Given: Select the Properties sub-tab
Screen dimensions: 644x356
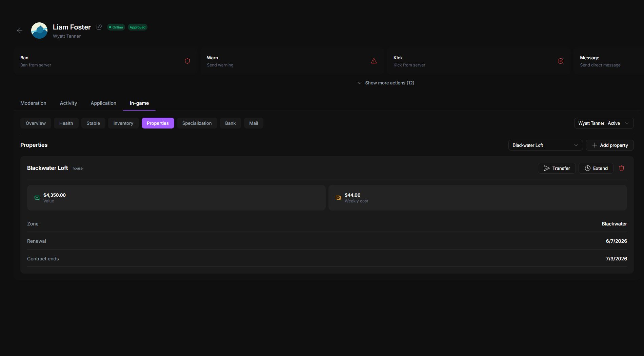Looking at the screenshot, I should point(158,123).
